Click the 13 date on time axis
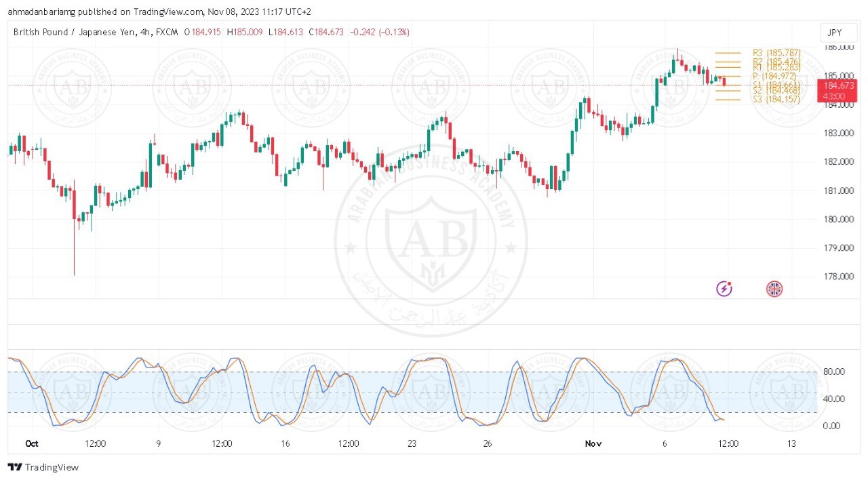 (x=791, y=443)
